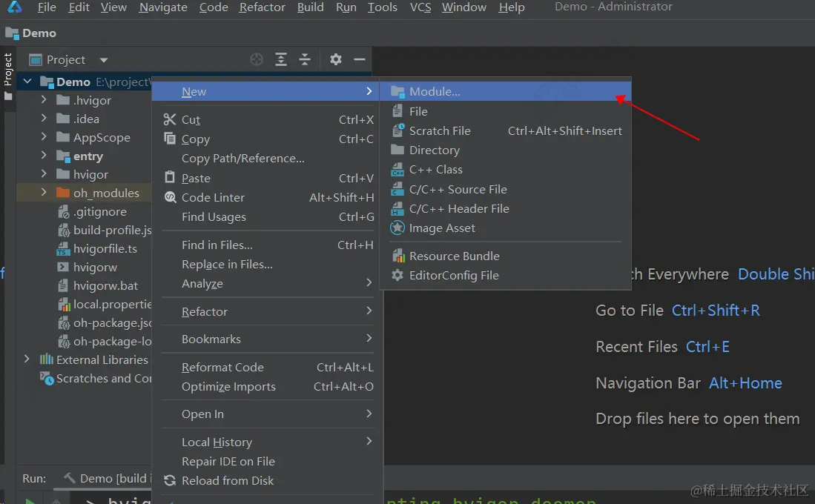Click the Paste clipboard icon
This screenshot has width=815, height=504.
[x=169, y=178]
